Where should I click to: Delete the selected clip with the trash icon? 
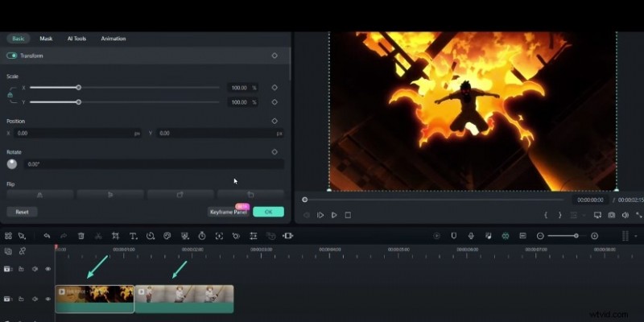[81, 236]
